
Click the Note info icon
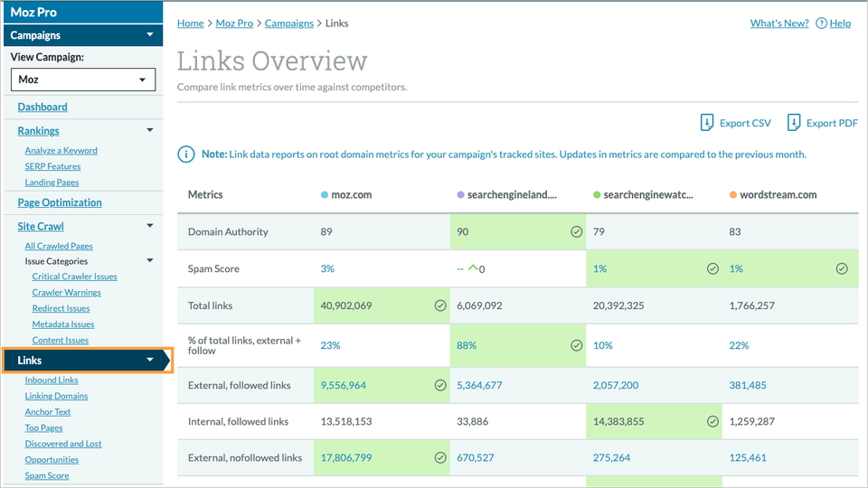coord(186,155)
